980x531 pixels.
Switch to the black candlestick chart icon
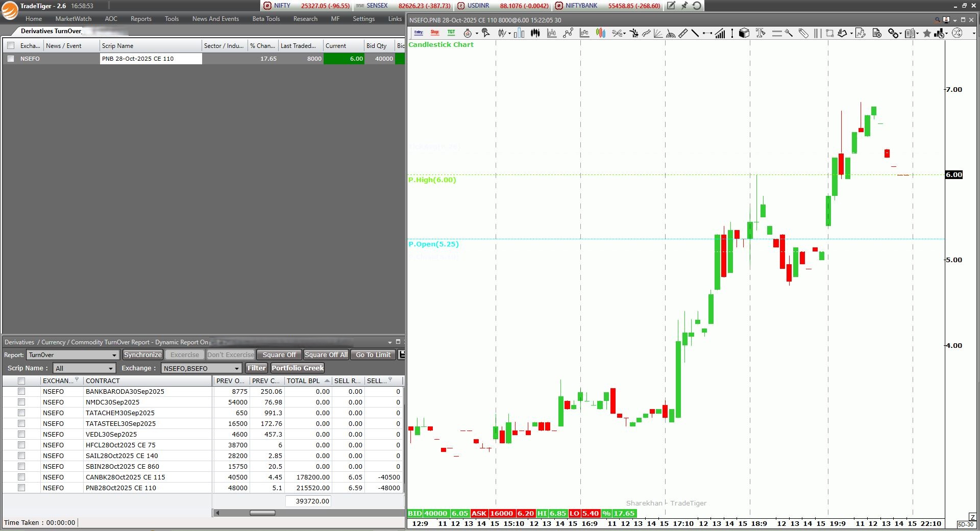coord(535,33)
